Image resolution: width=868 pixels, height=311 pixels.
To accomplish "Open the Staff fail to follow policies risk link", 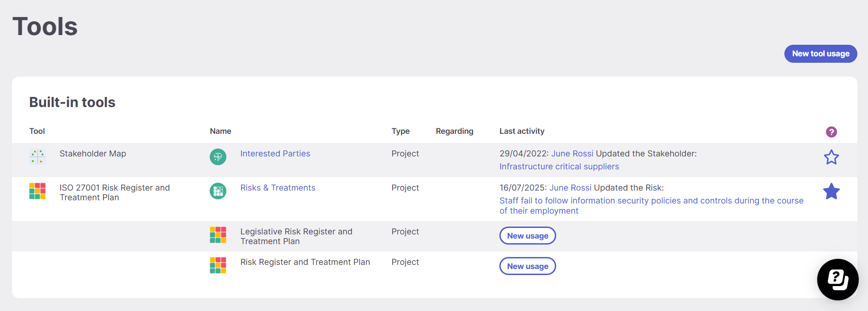I will 651,206.
